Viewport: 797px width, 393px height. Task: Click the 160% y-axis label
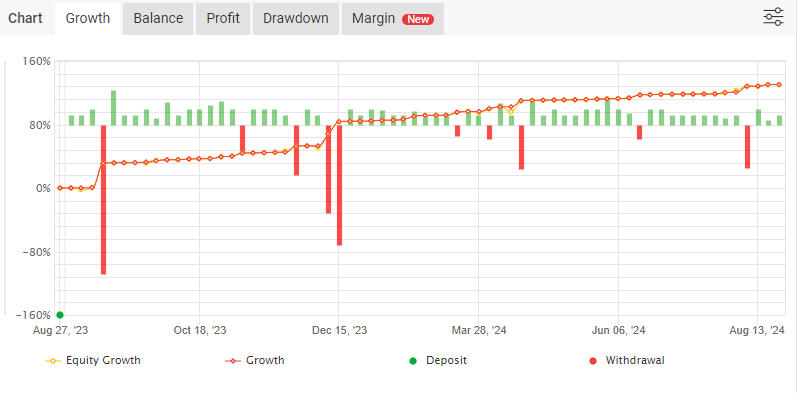38,62
